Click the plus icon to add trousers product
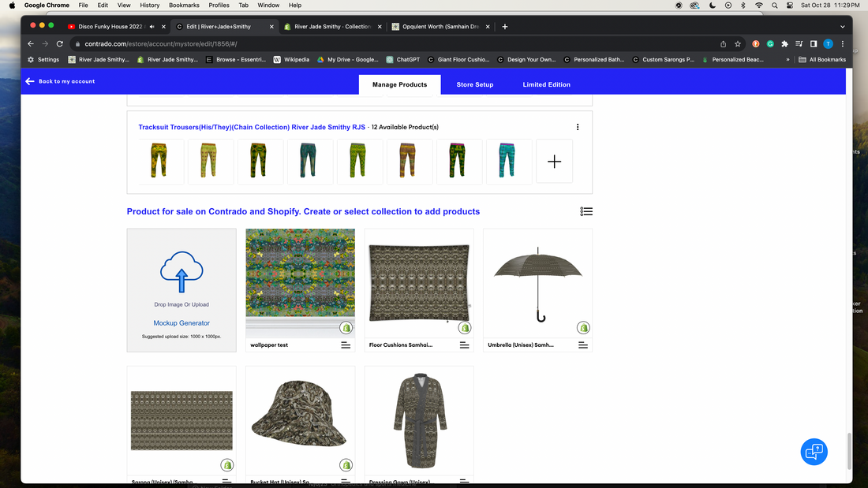Image resolution: width=868 pixels, height=488 pixels. coord(554,162)
